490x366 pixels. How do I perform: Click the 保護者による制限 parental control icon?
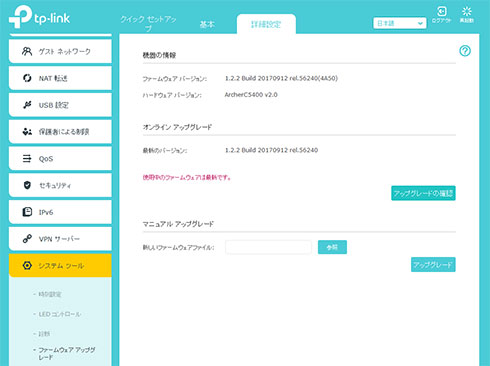pos(27,132)
